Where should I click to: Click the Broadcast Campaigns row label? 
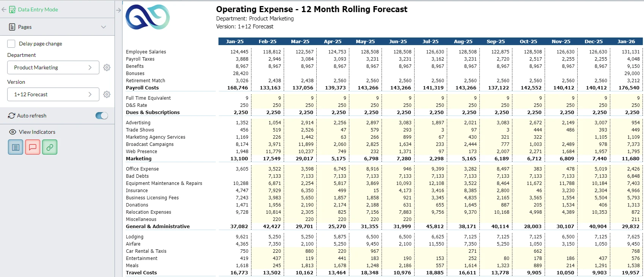tap(150, 144)
